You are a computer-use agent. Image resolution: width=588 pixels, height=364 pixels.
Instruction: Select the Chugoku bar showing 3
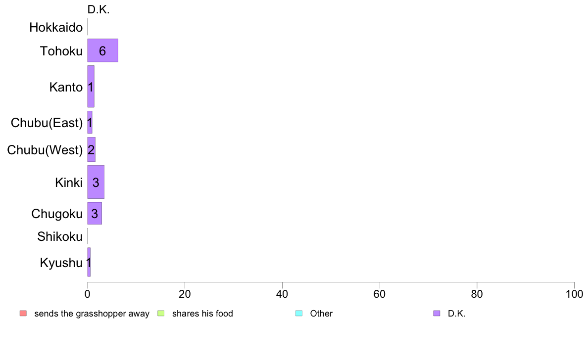coord(95,213)
